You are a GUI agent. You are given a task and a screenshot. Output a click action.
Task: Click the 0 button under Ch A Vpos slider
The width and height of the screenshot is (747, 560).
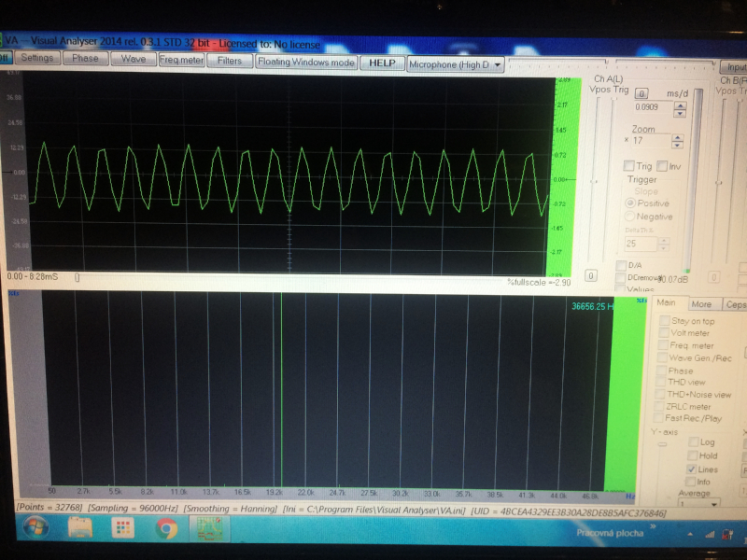(591, 275)
